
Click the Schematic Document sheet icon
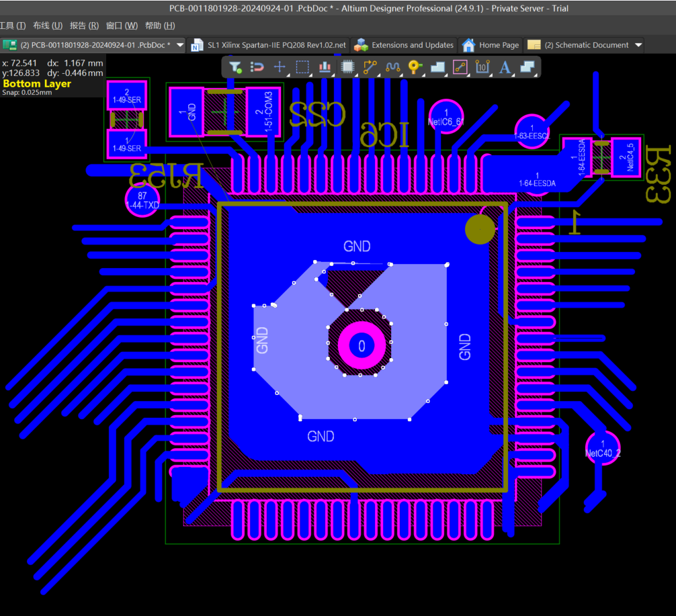pyautogui.click(x=534, y=45)
